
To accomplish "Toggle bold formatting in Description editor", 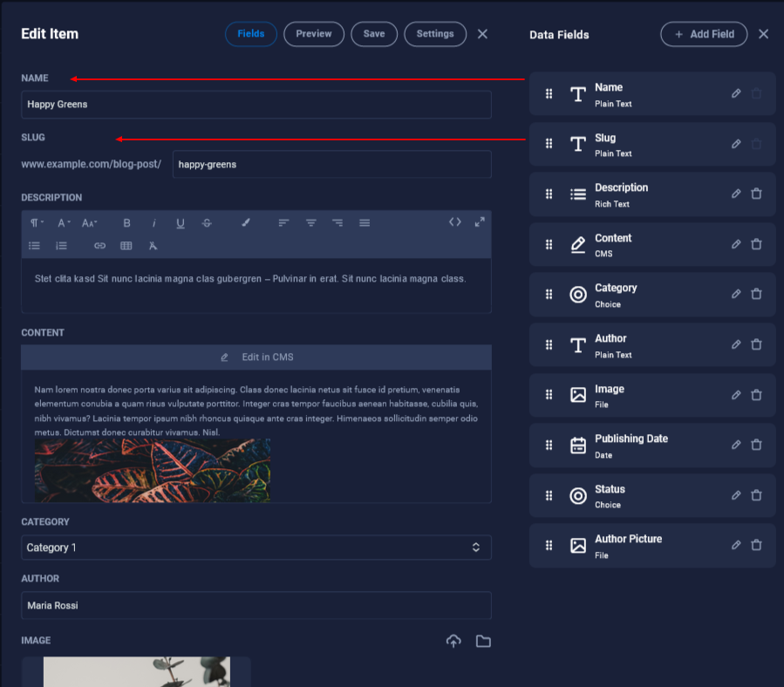I will (127, 223).
